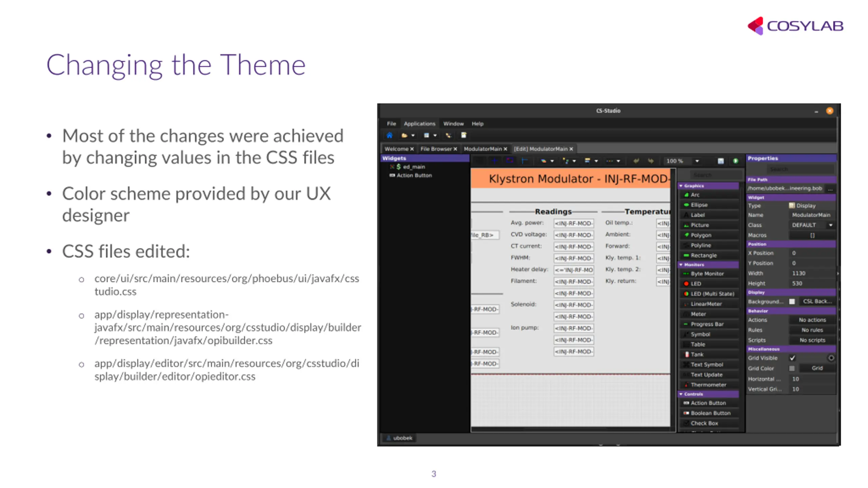The height and width of the screenshot is (488, 868).
Task: Click the green run display icon
Action: coord(735,161)
